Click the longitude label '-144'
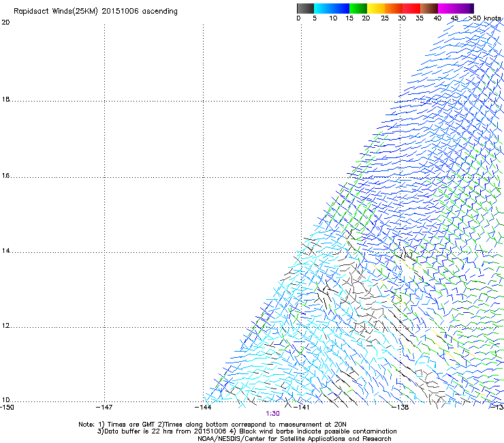Screen dimensions: 504x443 click(203, 408)
